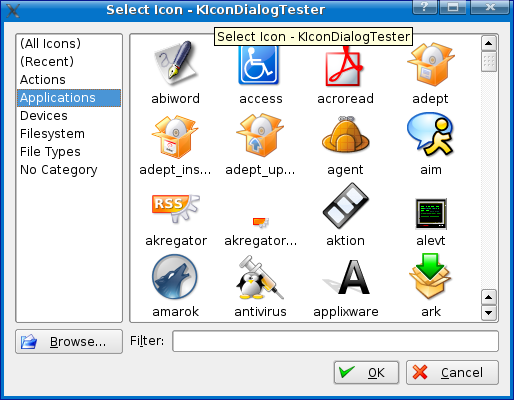Choose the access wheelchair icon
This screenshot has height=400, width=514.
[259, 65]
